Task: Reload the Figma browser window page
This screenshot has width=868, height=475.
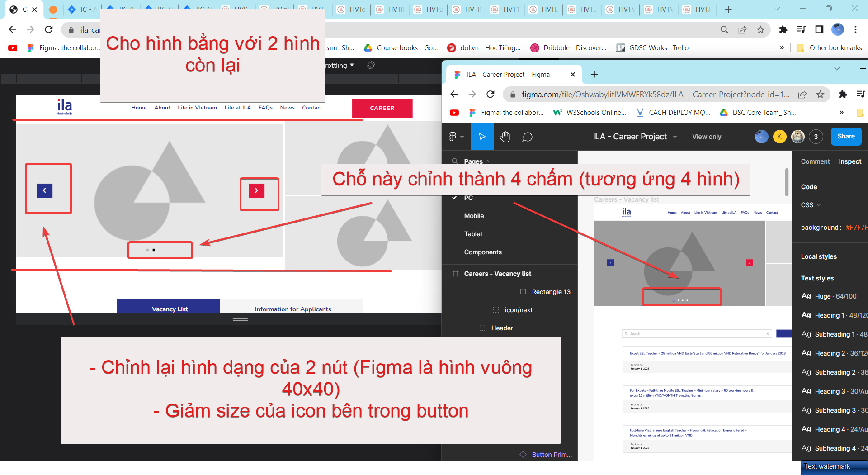Action: pyautogui.click(x=491, y=94)
